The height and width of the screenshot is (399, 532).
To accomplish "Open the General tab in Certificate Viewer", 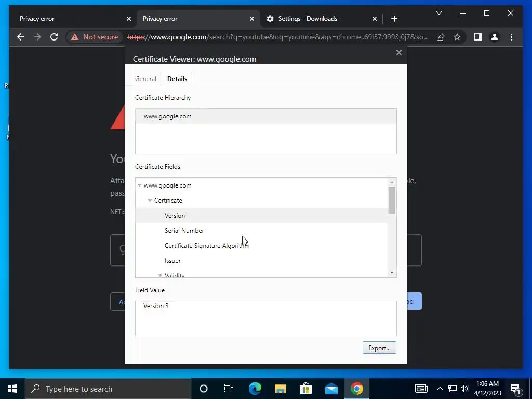I will (x=145, y=79).
